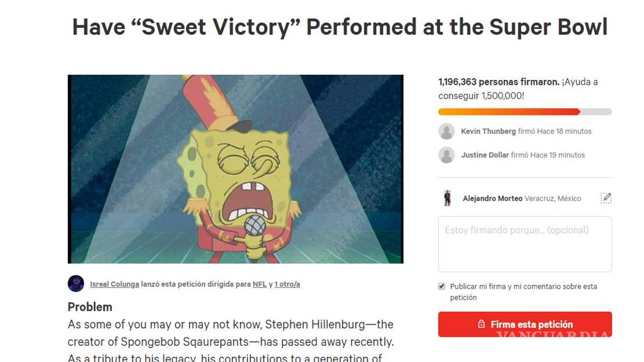Click Kevin Thunberg's avatar icon

tap(447, 131)
